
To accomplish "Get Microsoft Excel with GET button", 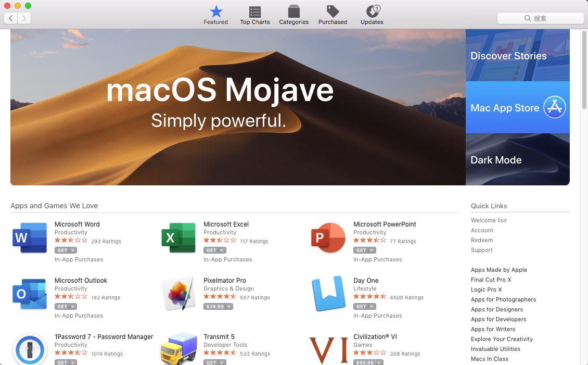I will point(211,250).
